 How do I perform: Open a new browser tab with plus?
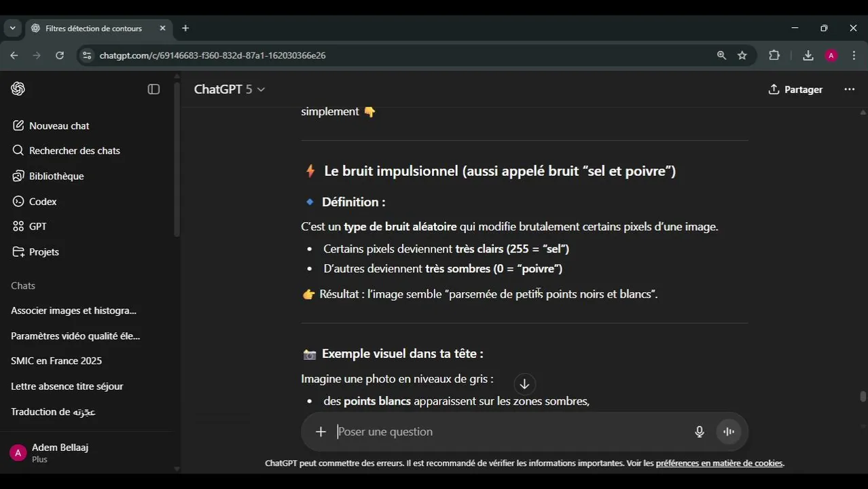(x=185, y=29)
